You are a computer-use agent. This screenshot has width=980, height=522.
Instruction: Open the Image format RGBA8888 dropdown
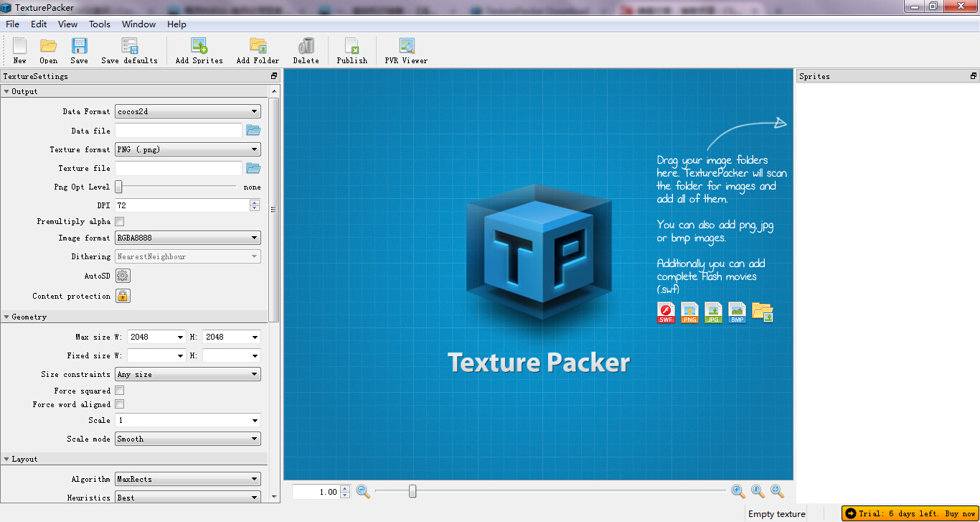point(188,238)
